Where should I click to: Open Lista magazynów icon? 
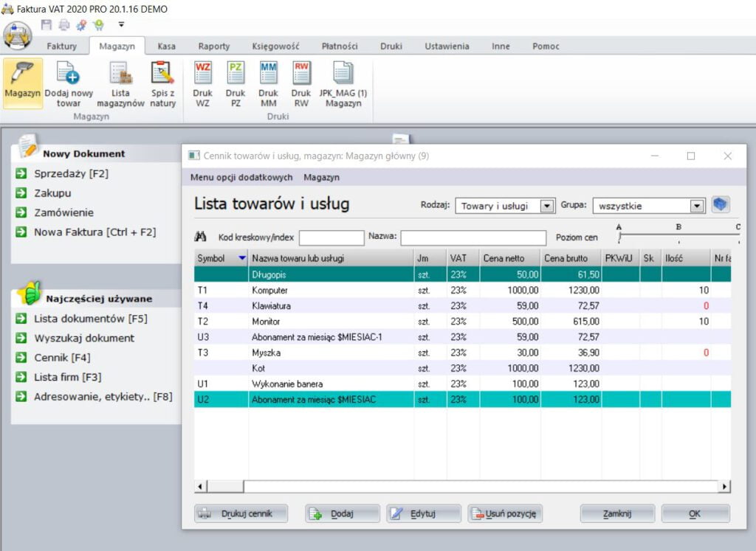(x=120, y=74)
